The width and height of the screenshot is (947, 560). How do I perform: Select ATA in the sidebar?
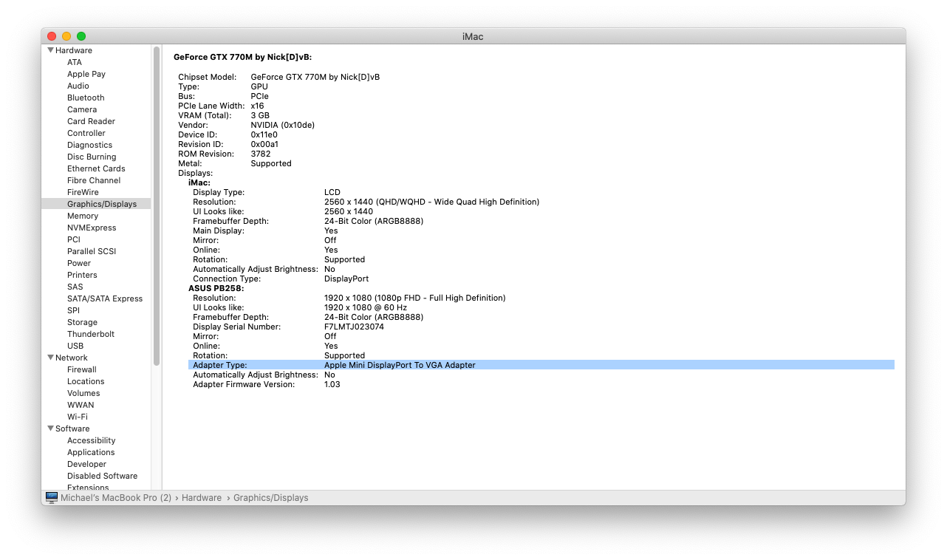coord(75,62)
